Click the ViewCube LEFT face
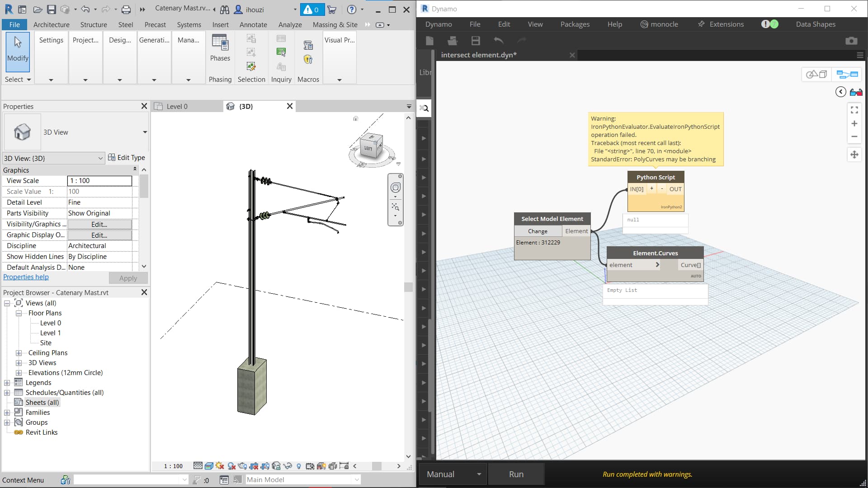Image resolution: width=868 pixels, height=488 pixels. [369, 148]
